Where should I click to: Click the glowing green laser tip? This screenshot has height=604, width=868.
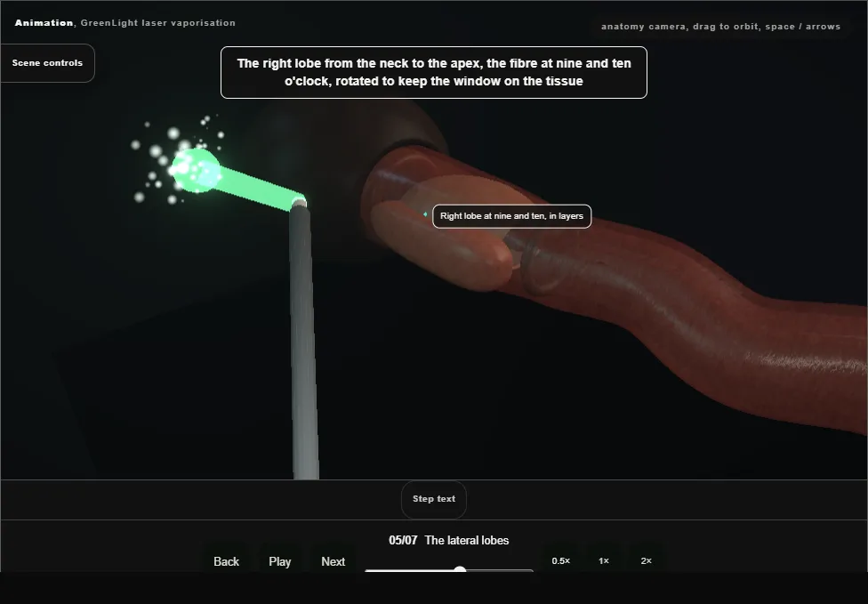(196, 171)
